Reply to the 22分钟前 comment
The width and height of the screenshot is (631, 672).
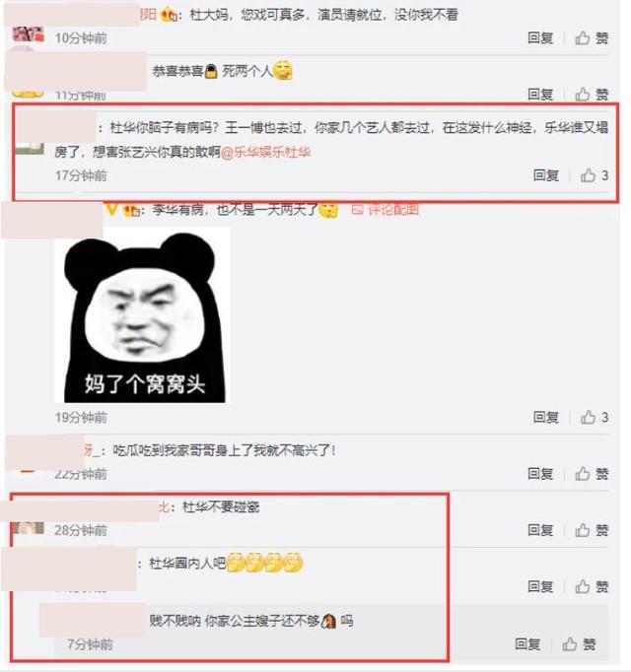click(540, 474)
